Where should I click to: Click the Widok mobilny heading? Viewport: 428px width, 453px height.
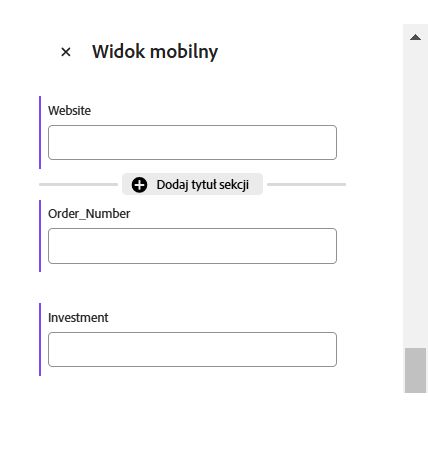tap(155, 52)
